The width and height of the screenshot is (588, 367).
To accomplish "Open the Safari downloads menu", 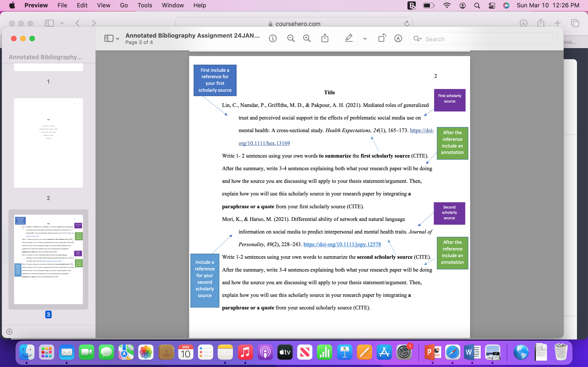I will pos(524,23).
